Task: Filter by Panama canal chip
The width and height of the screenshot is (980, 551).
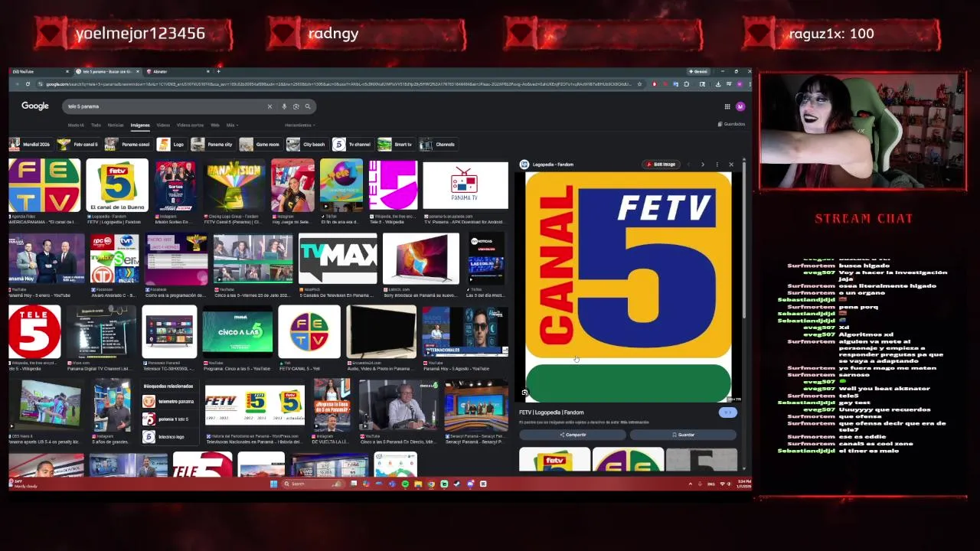Action: (x=128, y=144)
